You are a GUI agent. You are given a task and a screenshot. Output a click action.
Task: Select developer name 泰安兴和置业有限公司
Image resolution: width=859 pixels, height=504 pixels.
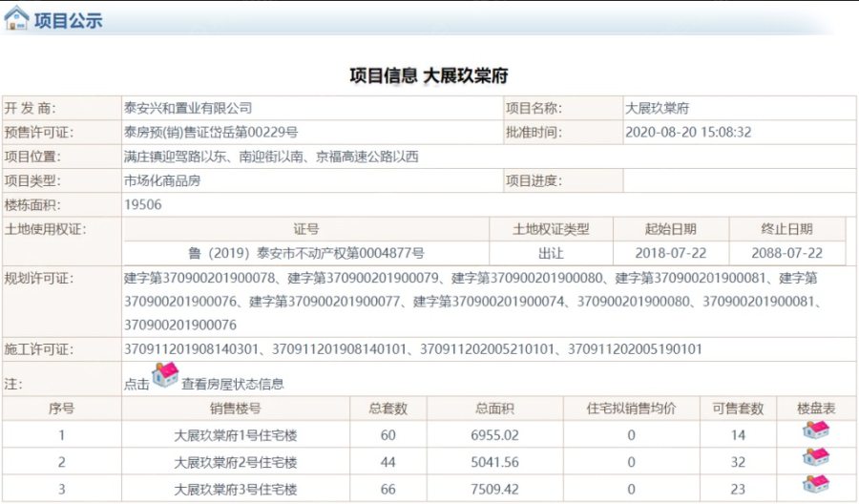pos(188,108)
